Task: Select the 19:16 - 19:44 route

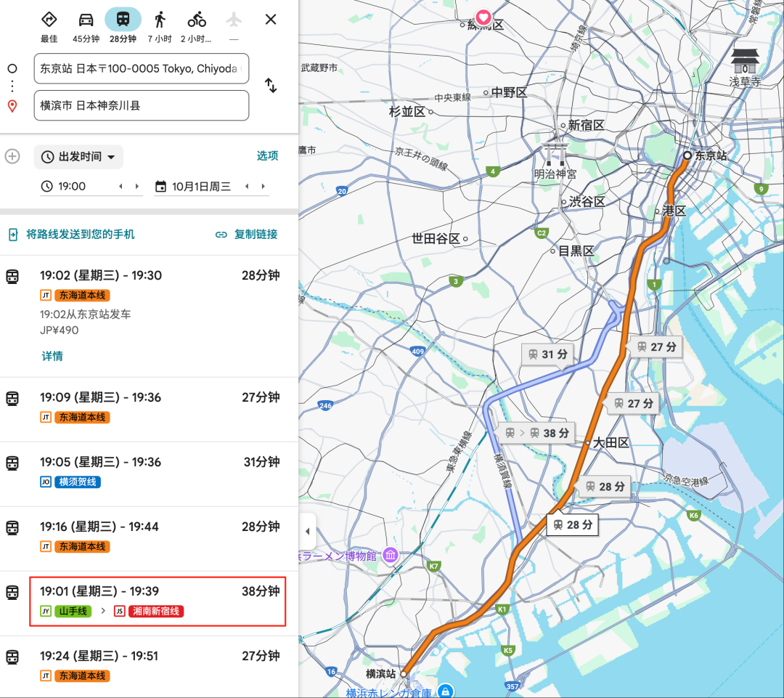Action: [149, 539]
